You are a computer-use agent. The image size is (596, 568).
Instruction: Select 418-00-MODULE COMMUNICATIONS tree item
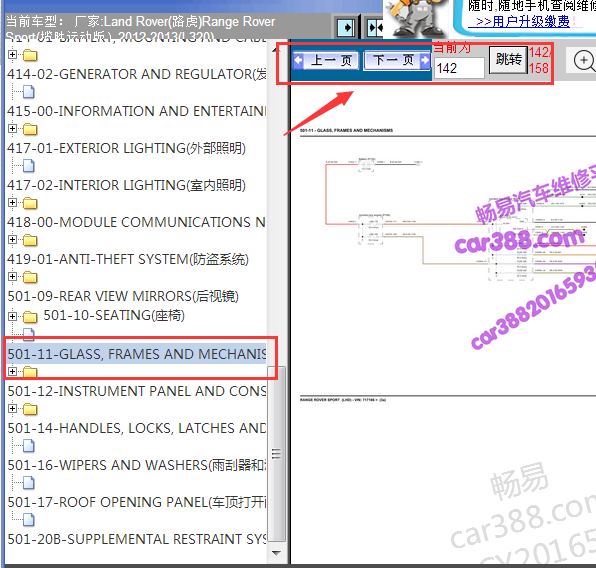[136, 222]
